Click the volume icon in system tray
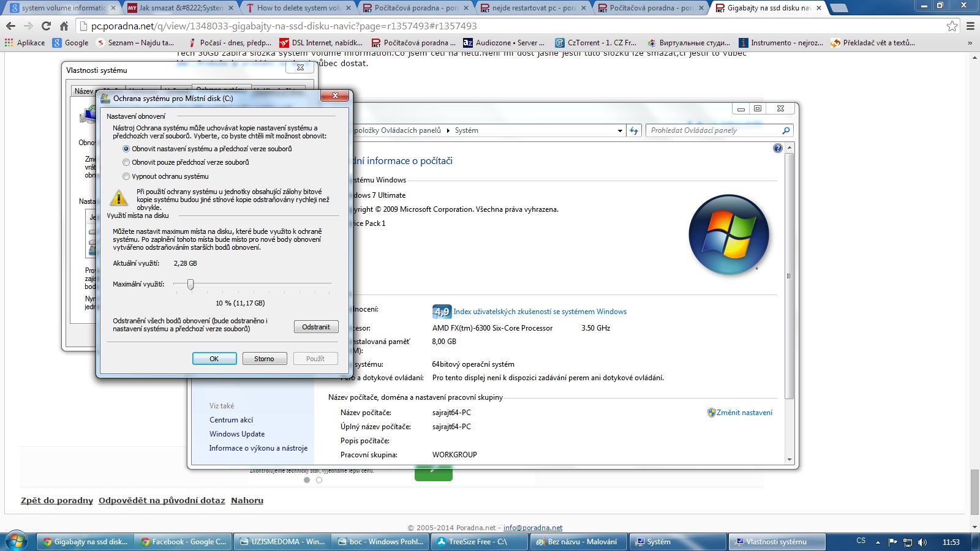Image resolution: width=980 pixels, height=551 pixels. click(922, 542)
